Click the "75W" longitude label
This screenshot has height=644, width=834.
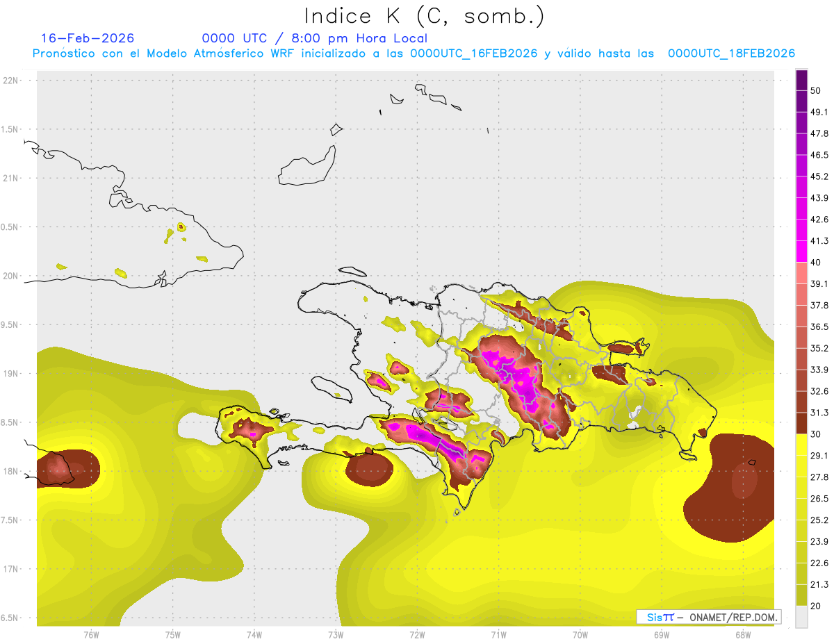pyautogui.click(x=173, y=635)
